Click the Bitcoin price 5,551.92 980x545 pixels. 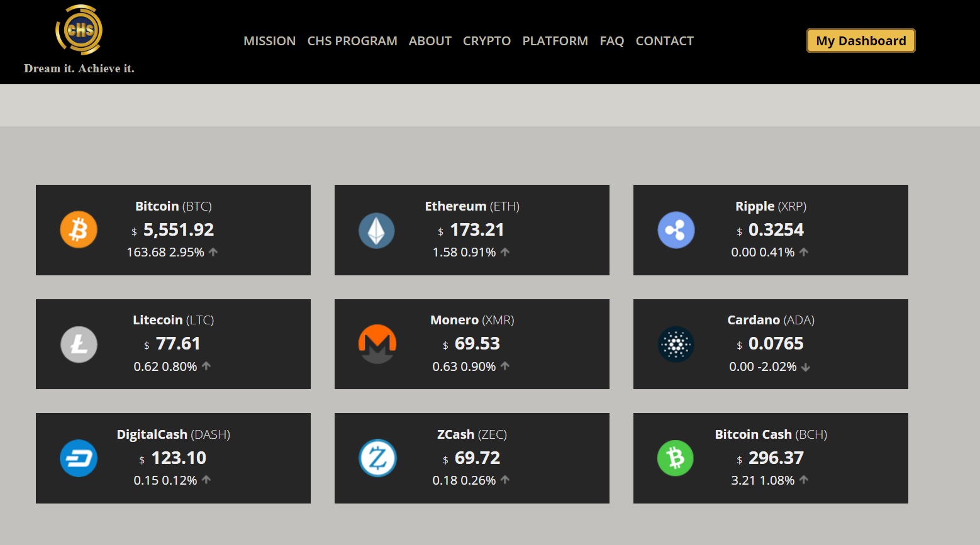click(179, 230)
